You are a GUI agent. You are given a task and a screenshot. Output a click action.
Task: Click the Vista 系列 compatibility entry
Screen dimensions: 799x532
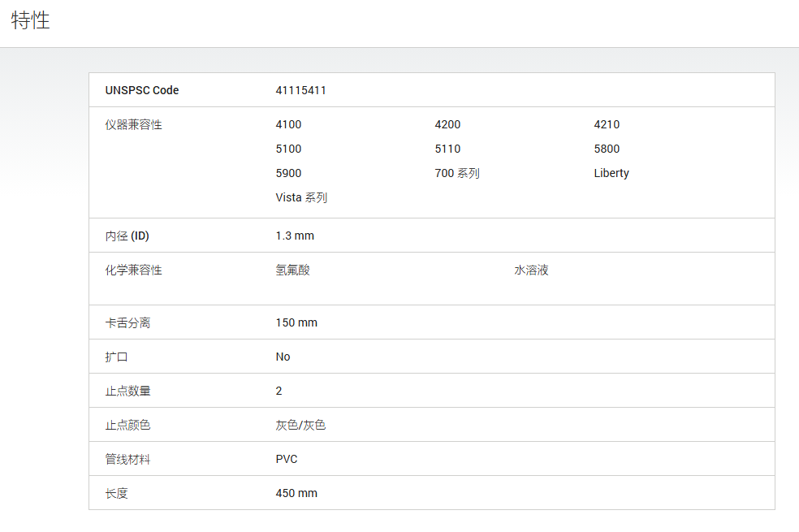(x=301, y=197)
